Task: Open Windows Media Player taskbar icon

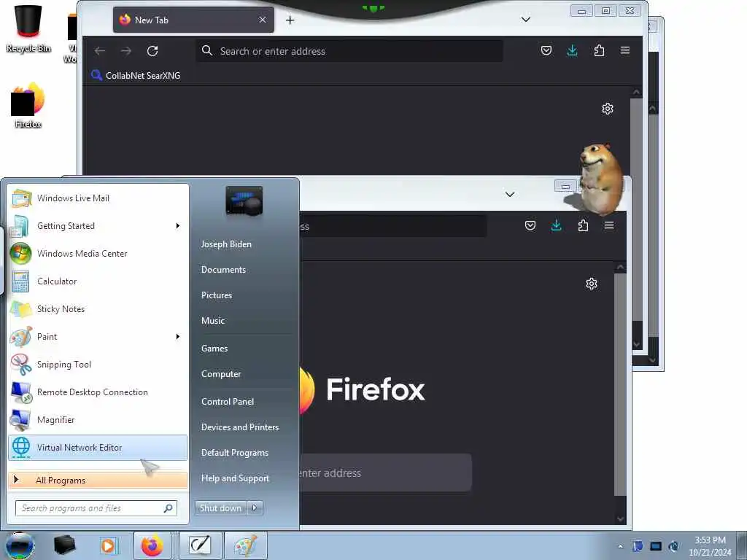Action: [x=108, y=545]
